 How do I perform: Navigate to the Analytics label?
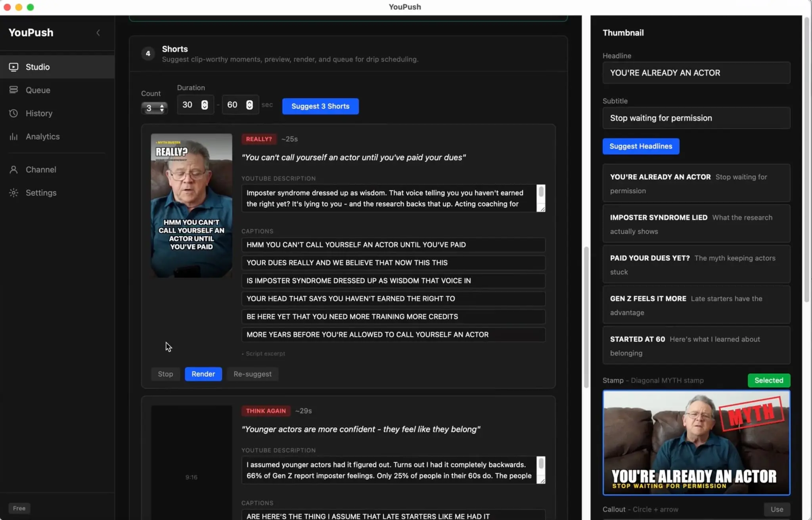(x=43, y=136)
